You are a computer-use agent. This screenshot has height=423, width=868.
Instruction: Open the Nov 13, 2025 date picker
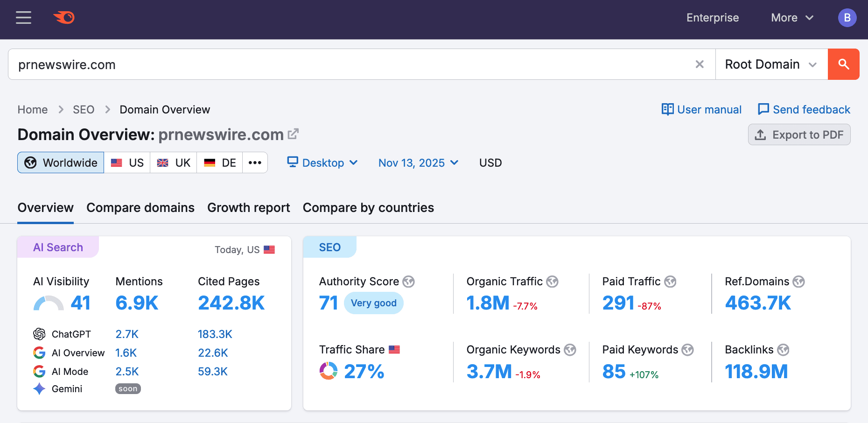click(419, 162)
